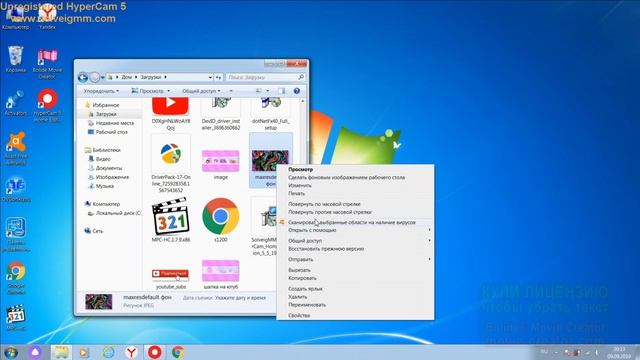640x360 pixels.
Task: Expand 'Общий доступ' submenu in context menu
Action: (x=354, y=241)
